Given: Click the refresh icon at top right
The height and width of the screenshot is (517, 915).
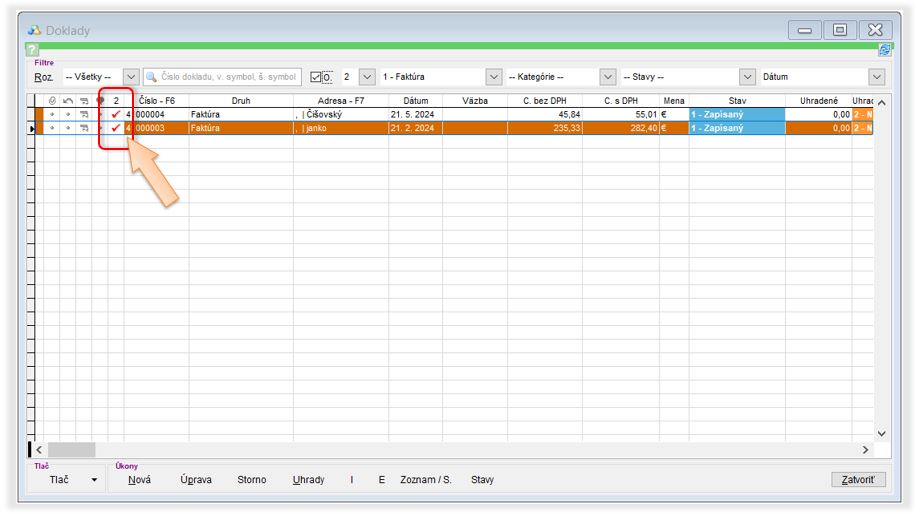Looking at the screenshot, I should (x=884, y=49).
